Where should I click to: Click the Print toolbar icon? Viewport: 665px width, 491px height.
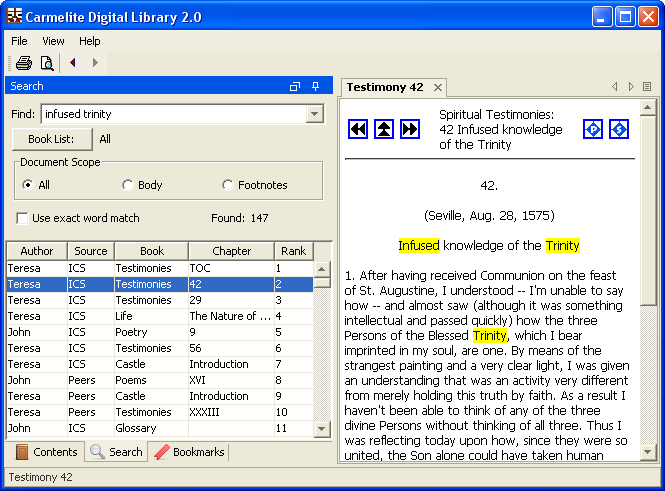(23, 63)
